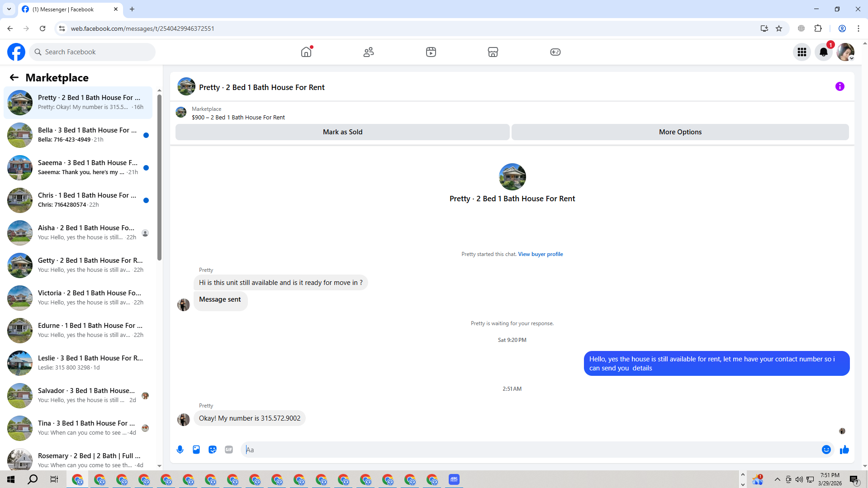Choose a sticker from sticker icon
Screen dimensions: 868x488
point(213,450)
